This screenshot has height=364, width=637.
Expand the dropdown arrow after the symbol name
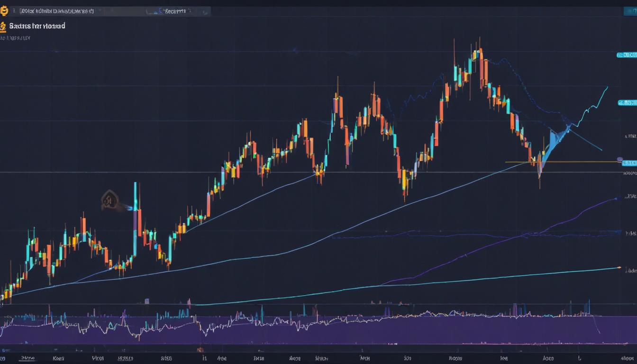coord(100,10)
